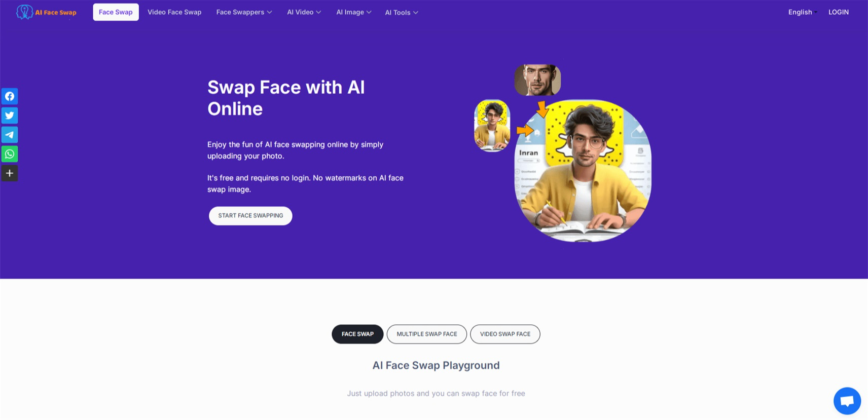Open the English language selector
868x420 pixels.
point(802,12)
